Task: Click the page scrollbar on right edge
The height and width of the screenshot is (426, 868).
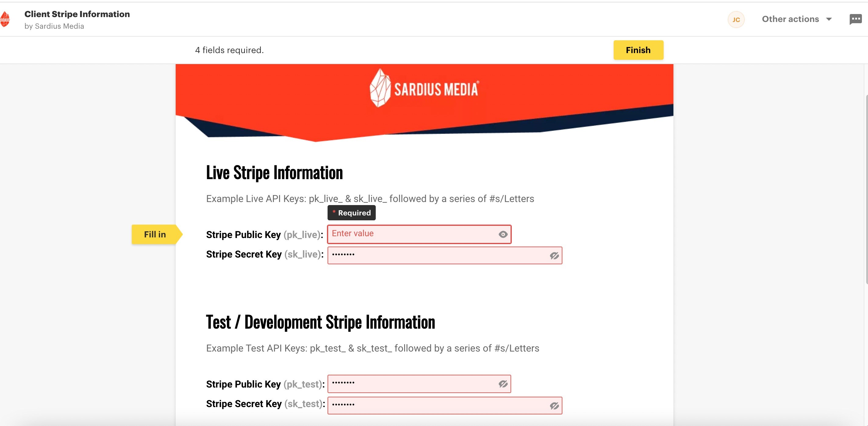Action: pos(866,190)
